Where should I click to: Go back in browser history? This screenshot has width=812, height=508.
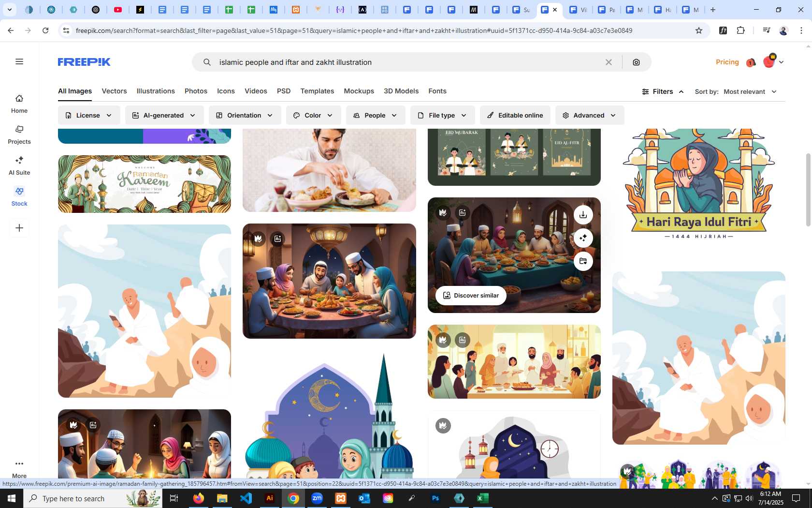pyautogui.click(x=11, y=30)
